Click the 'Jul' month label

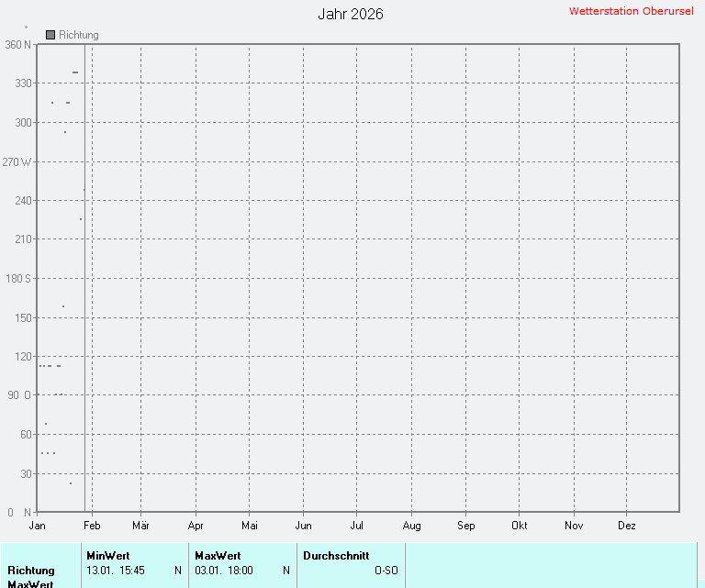[356, 526]
